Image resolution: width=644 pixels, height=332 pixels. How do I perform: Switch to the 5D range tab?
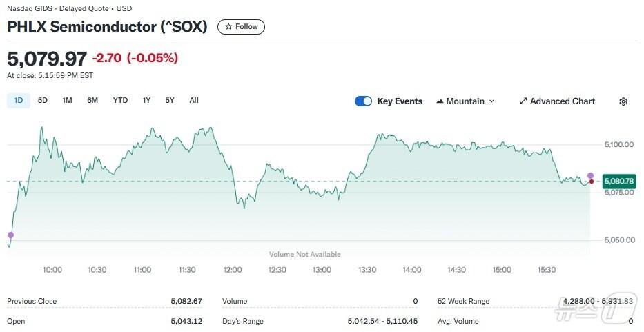click(x=43, y=101)
